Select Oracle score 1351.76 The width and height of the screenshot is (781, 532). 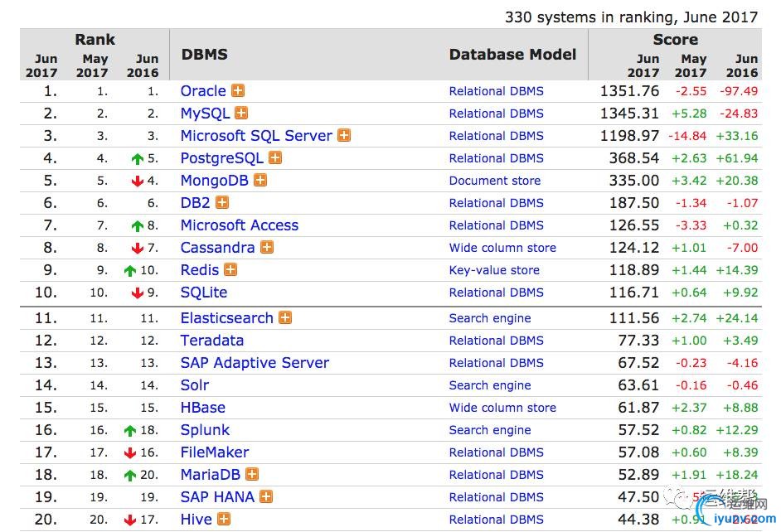click(629, 91)
